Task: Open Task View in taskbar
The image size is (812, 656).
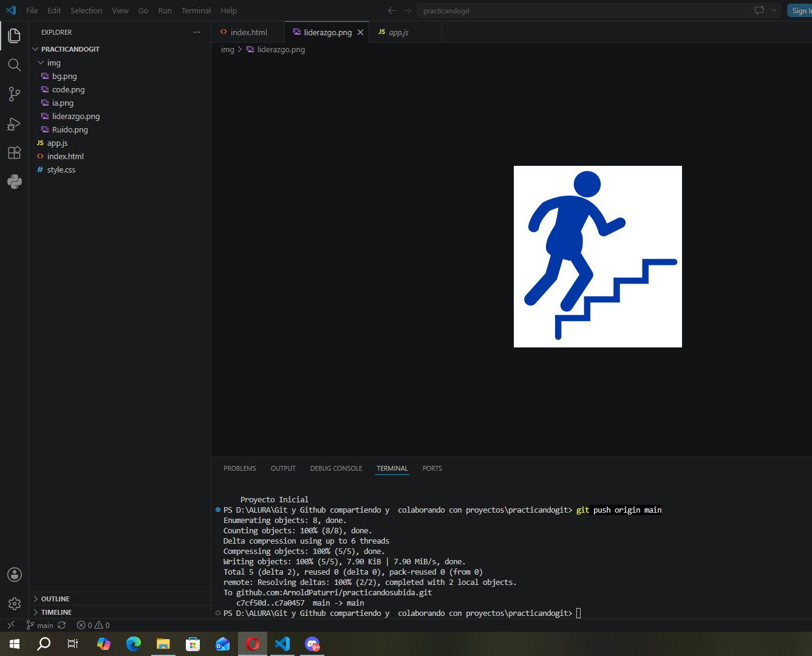Action: (x=73, y=644)
